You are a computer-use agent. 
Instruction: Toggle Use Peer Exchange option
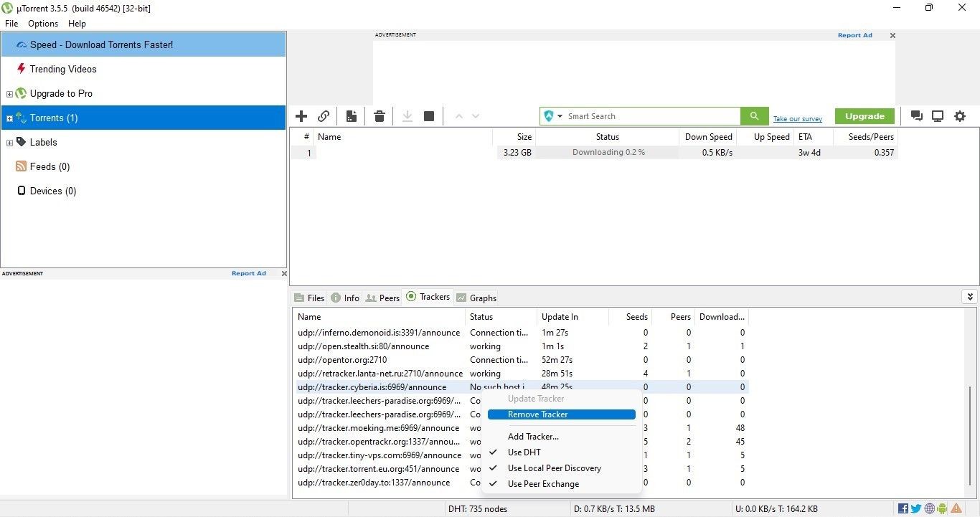(543, 484)
